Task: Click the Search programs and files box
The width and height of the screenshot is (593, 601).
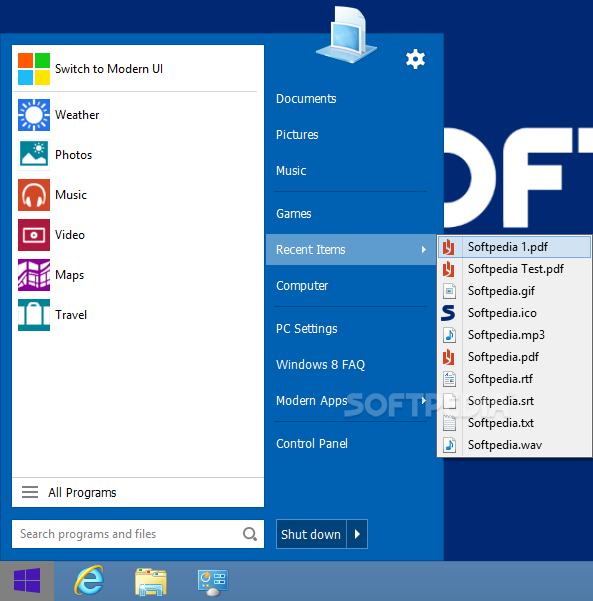Action: click(x=138, y=534)
